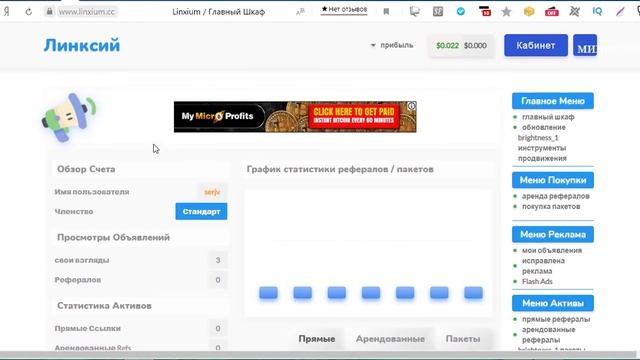
Task: Click the $0.000 balance value
Action: click(x=475, y=46)
